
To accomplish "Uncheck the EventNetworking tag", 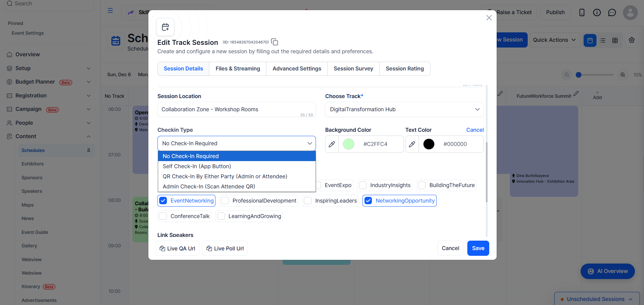I will point(163,201).
